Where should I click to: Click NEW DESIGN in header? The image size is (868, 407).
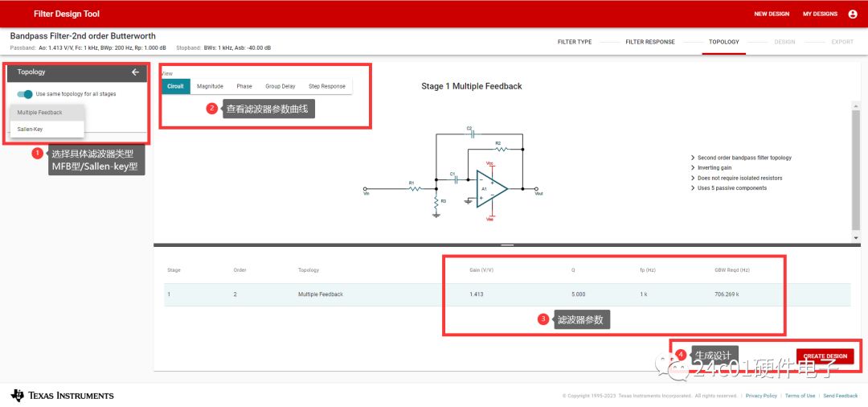[x=772, y=14]
